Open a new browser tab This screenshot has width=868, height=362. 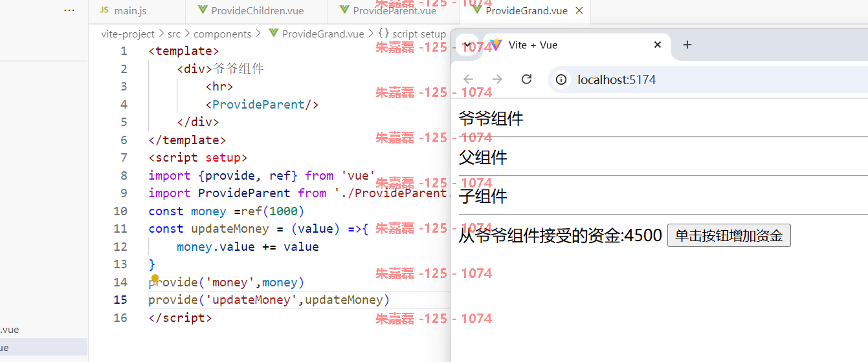tap(687, 45)
